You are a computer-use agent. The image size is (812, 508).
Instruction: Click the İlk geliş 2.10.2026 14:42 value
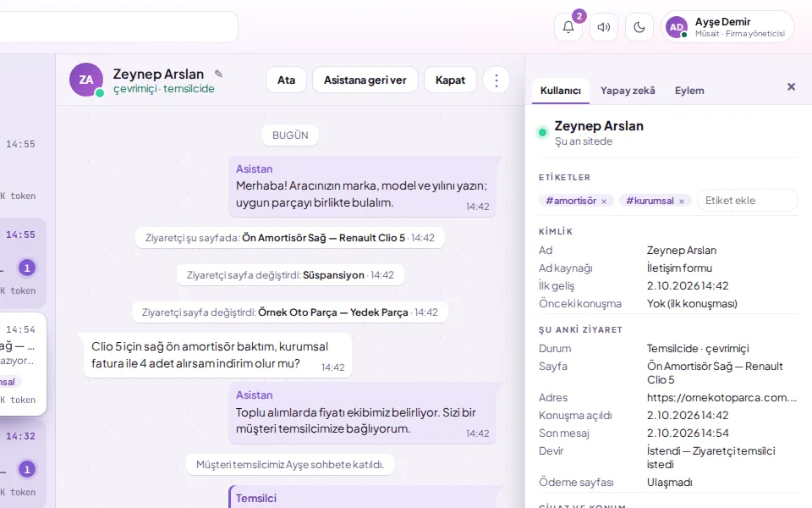pos(688,285)
